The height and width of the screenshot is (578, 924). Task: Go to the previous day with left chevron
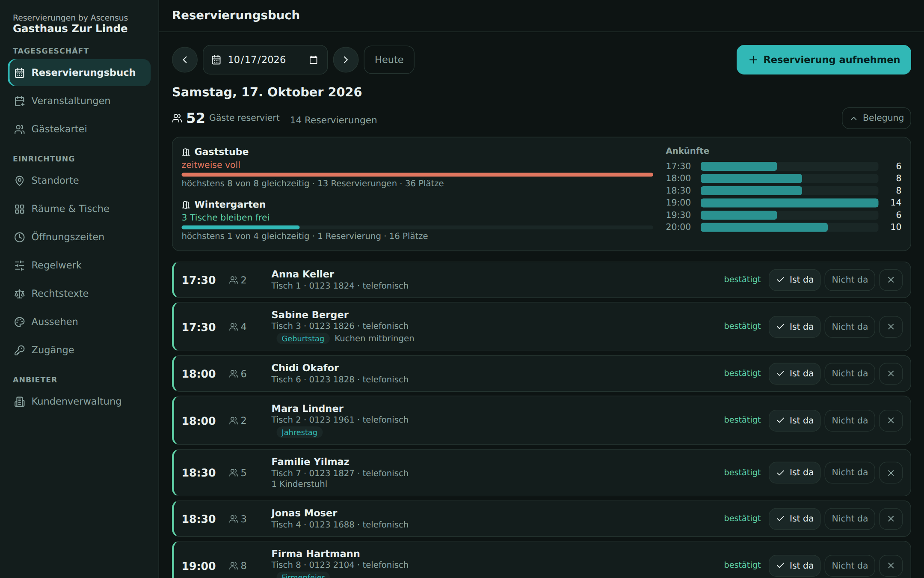tap(185, 60)
